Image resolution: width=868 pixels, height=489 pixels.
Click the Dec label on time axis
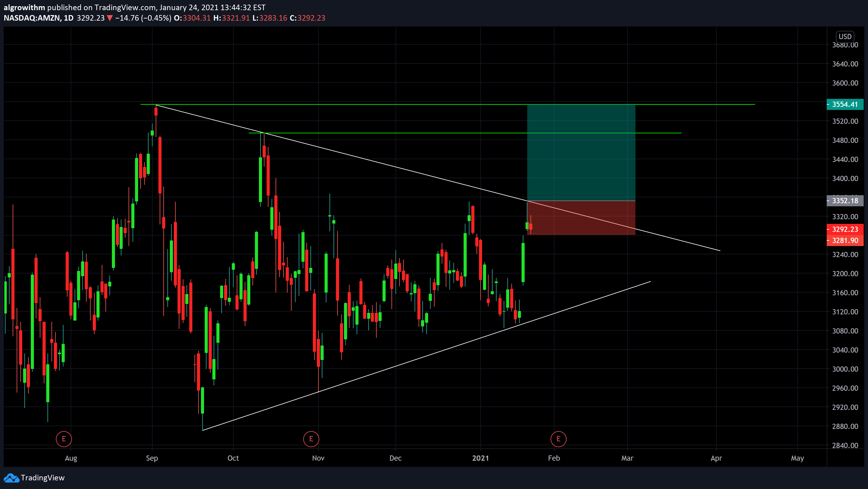coord(395,458)
